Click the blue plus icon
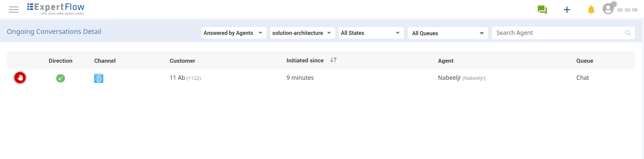This screenshot has width=644, height=159. point(567,10)
